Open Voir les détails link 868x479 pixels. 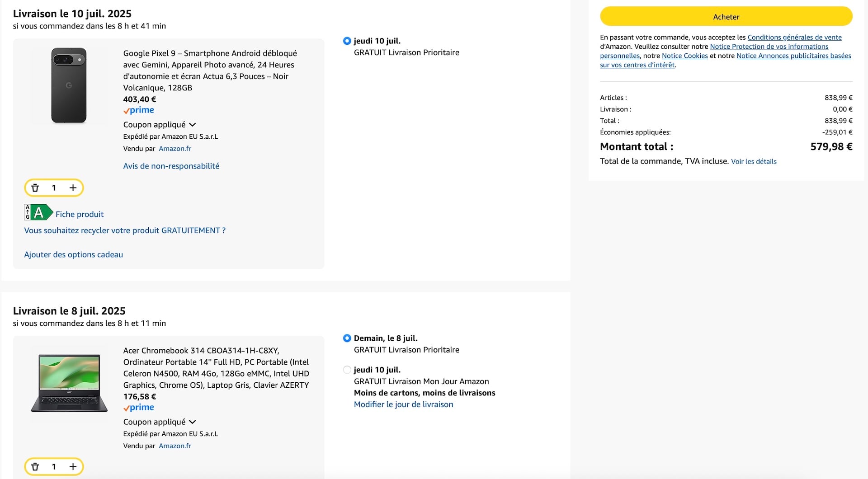pos(754,162)
